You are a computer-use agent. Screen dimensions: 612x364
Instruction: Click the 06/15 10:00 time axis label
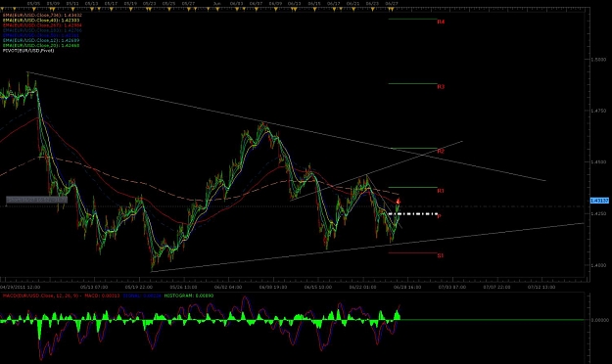pyautogui.click(x=318, y=287)
